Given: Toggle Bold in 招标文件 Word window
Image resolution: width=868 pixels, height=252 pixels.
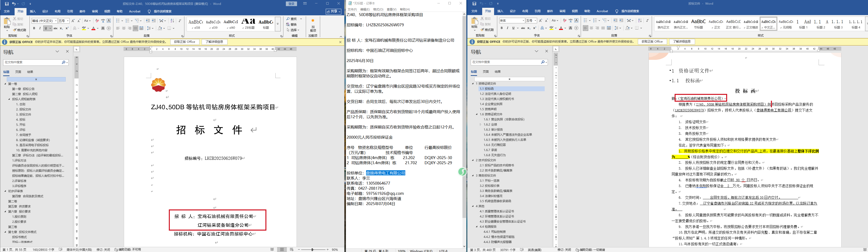Looking at the screenshot, I should 34,28.
